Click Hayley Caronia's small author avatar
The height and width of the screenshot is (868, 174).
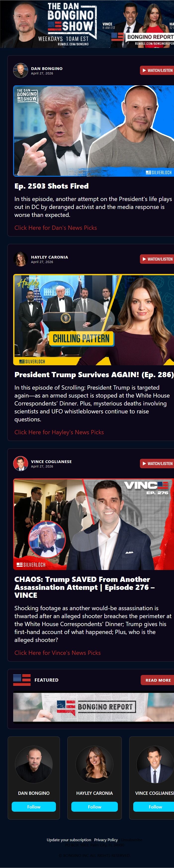click(20, 259)
